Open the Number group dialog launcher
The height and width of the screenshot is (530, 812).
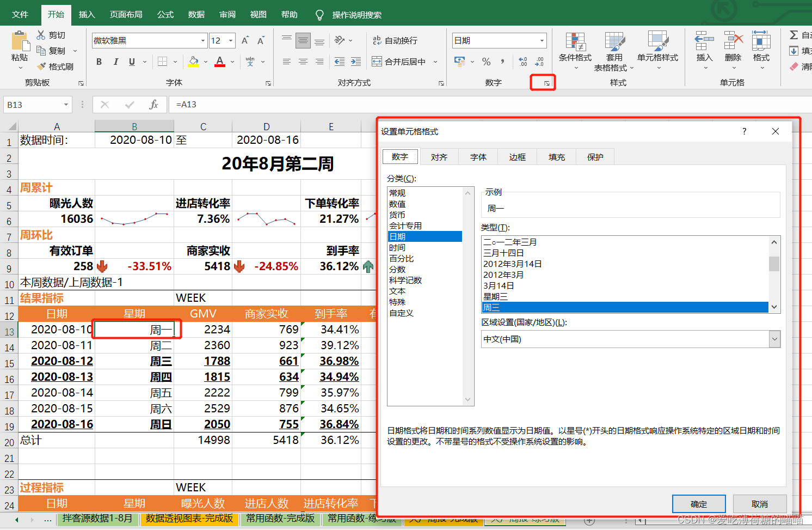pos(547,83)
